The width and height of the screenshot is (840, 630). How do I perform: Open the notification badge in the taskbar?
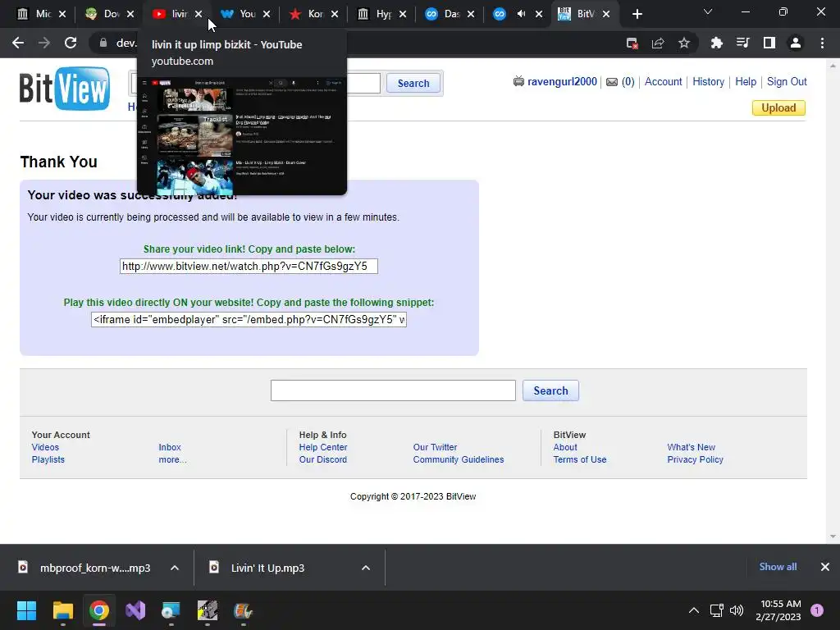(817, 610)
